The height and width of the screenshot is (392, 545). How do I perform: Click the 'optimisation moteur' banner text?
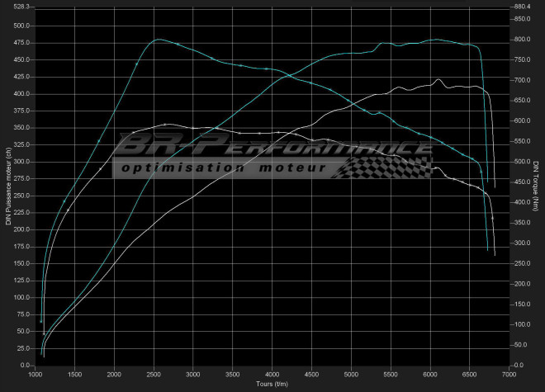[221, 168]
